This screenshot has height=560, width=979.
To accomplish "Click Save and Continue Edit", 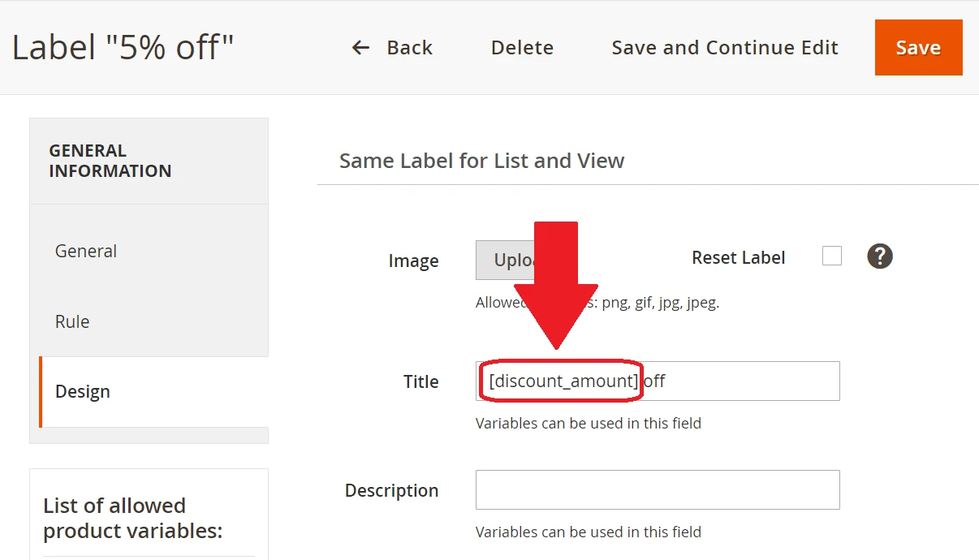I will pyautogui.click(x=724, y=48).
